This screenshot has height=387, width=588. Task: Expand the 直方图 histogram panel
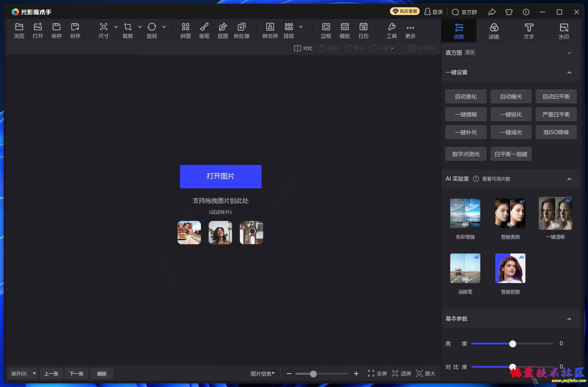(x=569, y=53)
